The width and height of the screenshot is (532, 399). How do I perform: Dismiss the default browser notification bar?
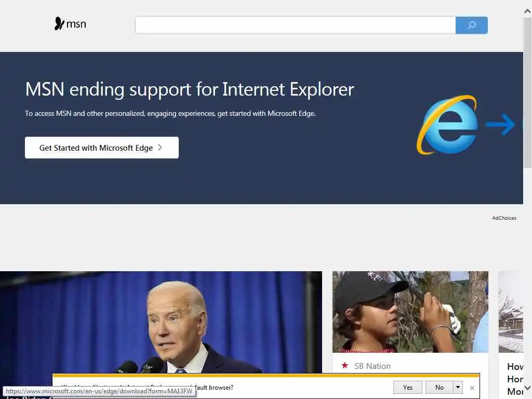coord(472,388)
